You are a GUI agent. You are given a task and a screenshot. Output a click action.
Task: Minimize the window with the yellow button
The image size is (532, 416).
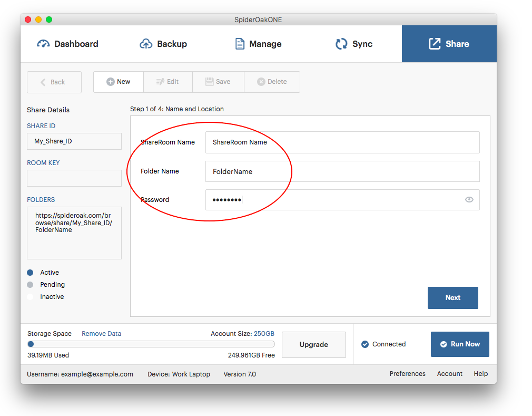tap(38, 20)
